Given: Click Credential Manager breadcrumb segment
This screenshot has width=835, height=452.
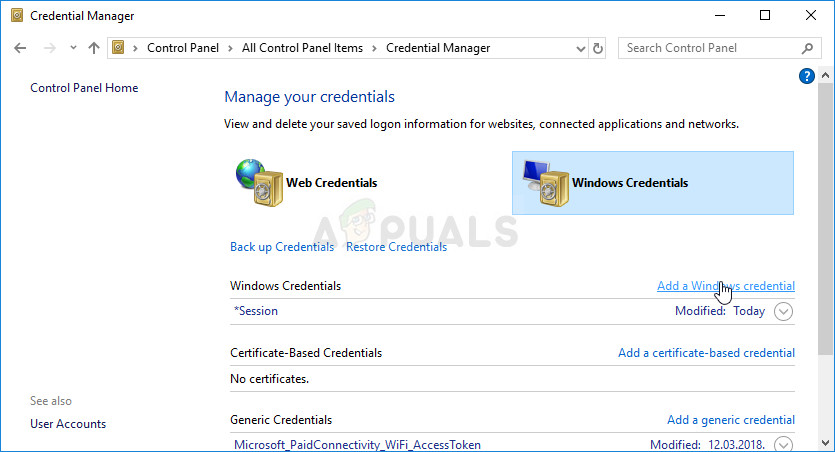Looking at the screenshot, I should click(438, 48).
